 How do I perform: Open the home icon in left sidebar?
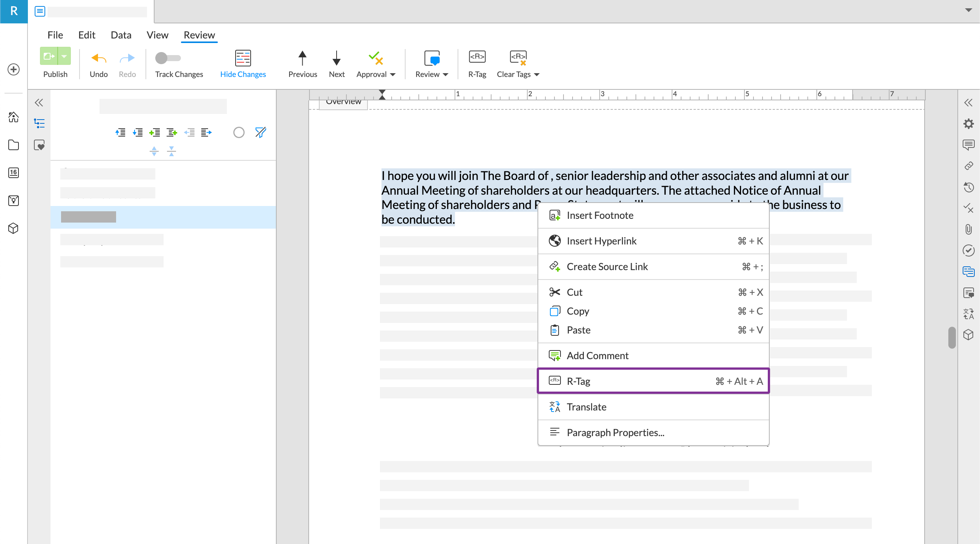(x=14, y=117)
